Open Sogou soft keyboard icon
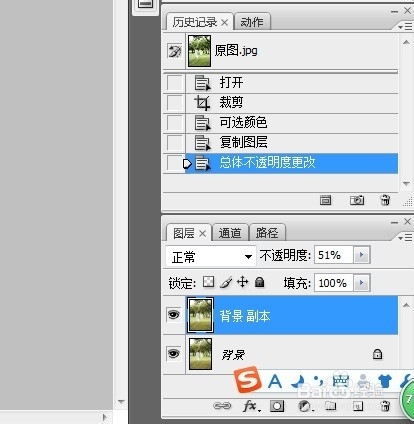Image resolution: width=414 pixels, height=424 pixels. [x=341, y=381]
